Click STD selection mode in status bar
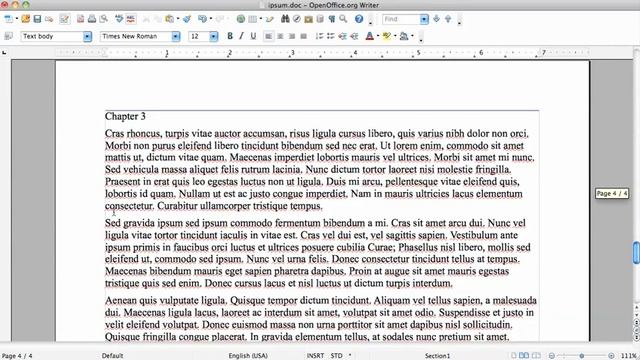This screenshot has width=640, height=360. (x=336, y=356)
